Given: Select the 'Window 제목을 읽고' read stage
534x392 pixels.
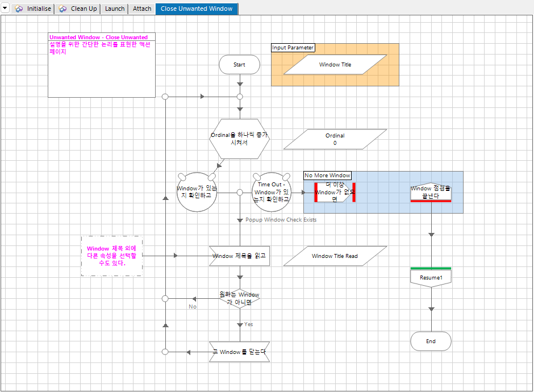Looking at the screenshot, I should (239, 256).
